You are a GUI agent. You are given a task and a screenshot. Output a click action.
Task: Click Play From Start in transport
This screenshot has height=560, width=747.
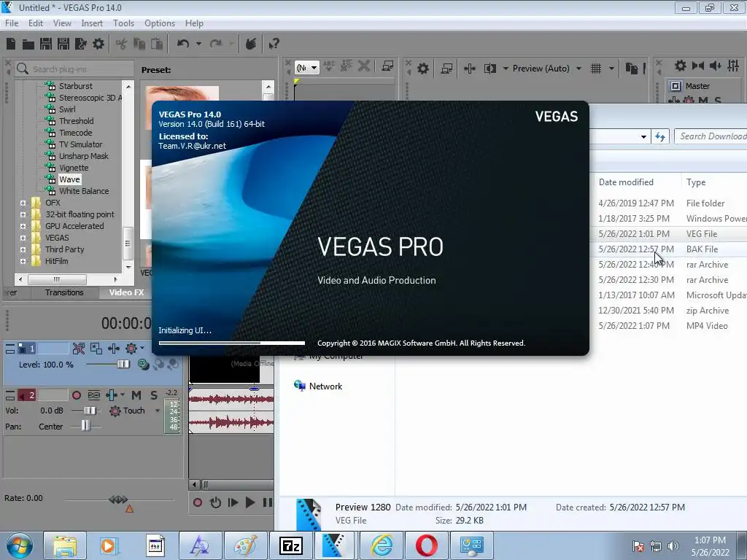[233, 502]
